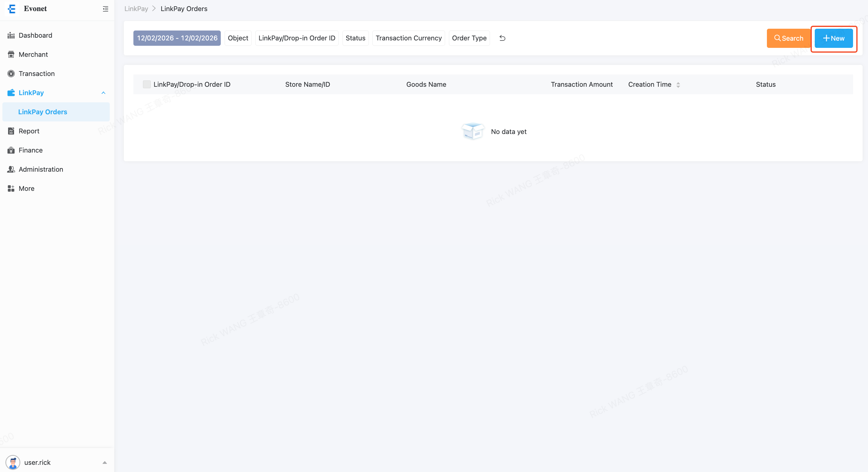Open the Status filter dropdown
The height and width of the screenshot is (472, 868).
pos(355,38)
